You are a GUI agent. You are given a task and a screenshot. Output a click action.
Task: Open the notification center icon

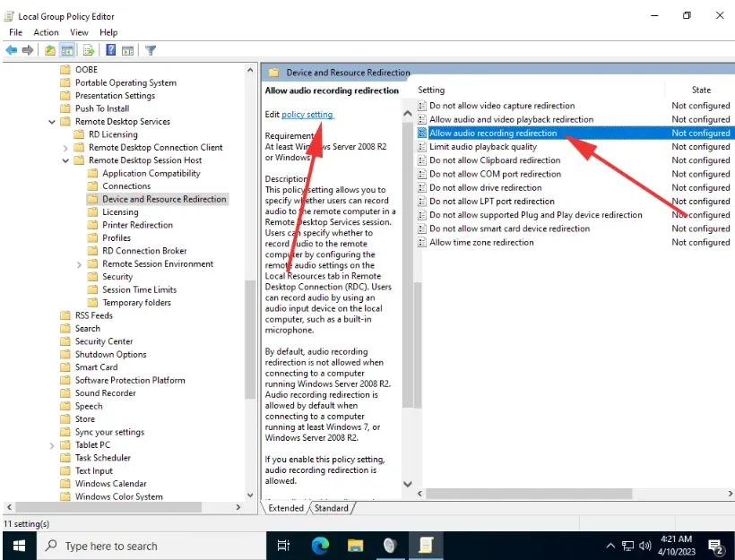click(716, 546)
